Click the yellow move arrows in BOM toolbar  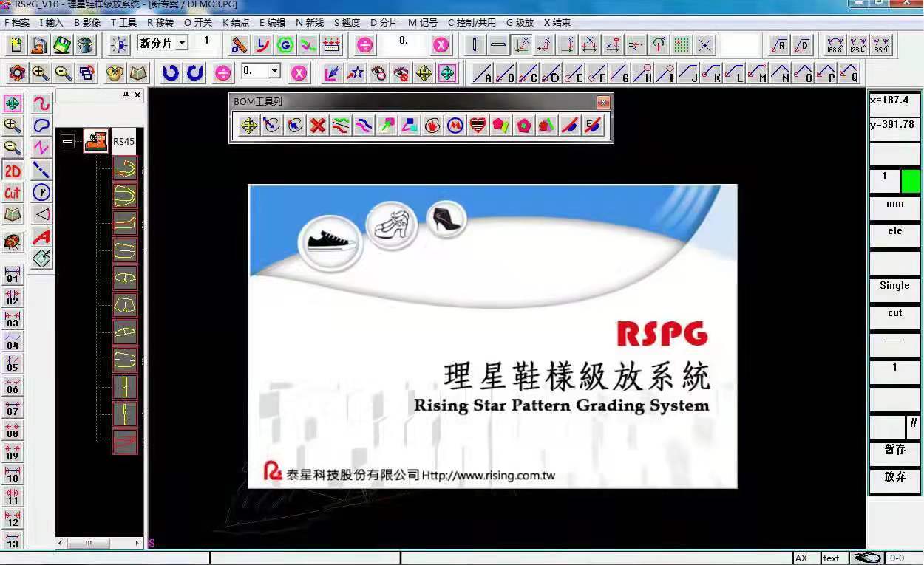[x=249, y=126]
